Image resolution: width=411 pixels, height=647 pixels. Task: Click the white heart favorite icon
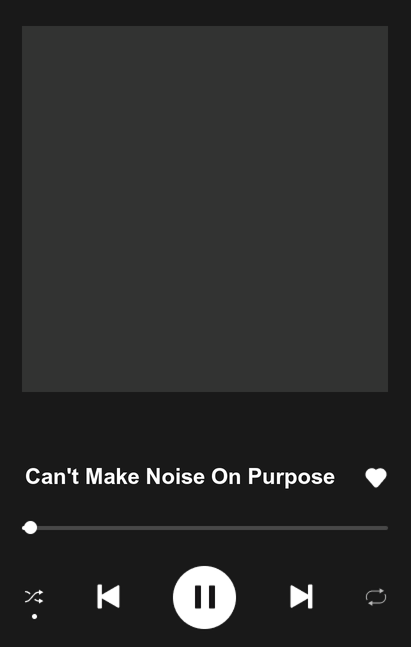click(x=376, y=478)
